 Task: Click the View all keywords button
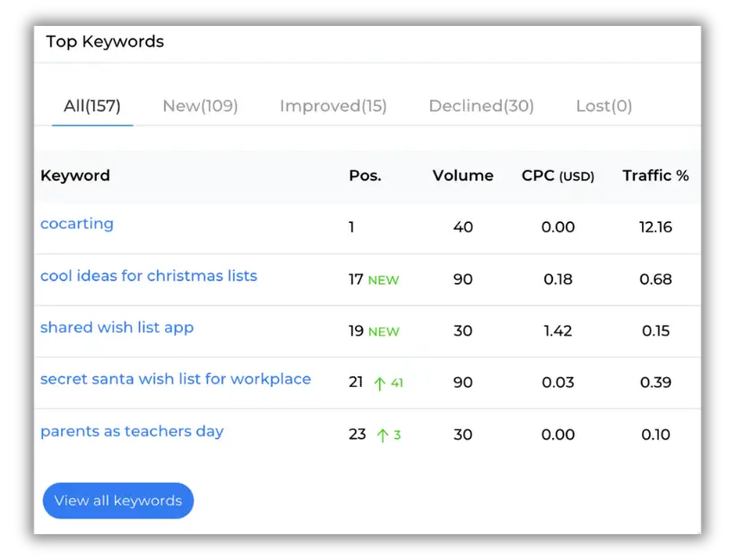[x=117, y=500]
